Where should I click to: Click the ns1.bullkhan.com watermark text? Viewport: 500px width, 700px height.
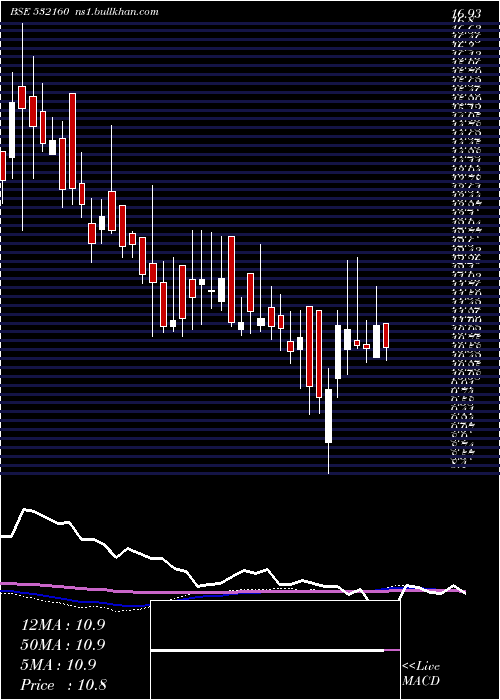[116, 12]
